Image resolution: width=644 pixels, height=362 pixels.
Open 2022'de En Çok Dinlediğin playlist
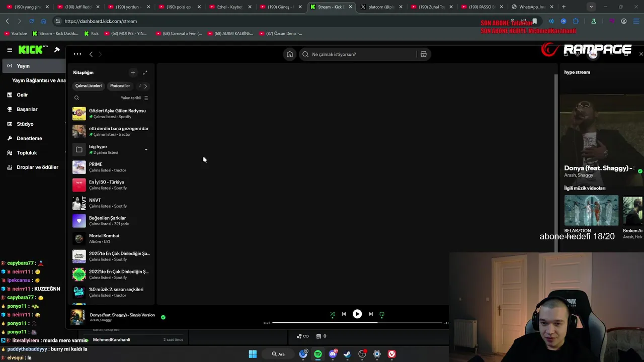[x=111, y=275]
